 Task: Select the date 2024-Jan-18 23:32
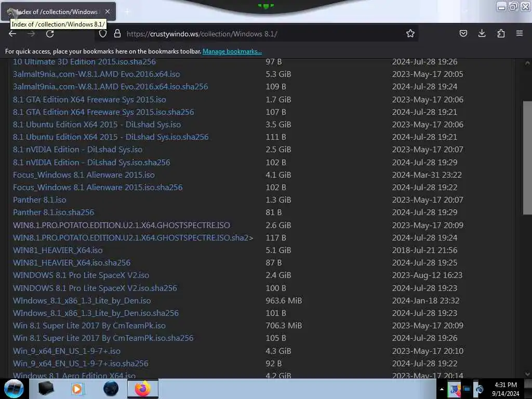point(426,301)
